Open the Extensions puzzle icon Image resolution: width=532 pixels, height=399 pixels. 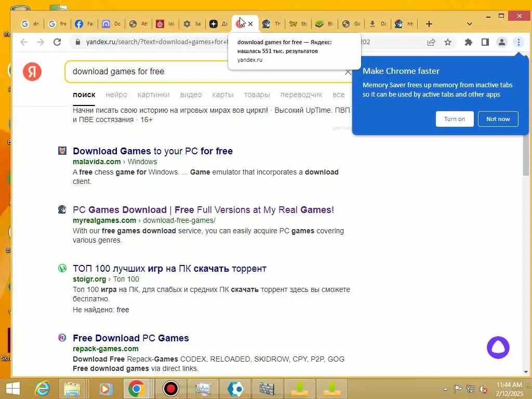[468, 42]
